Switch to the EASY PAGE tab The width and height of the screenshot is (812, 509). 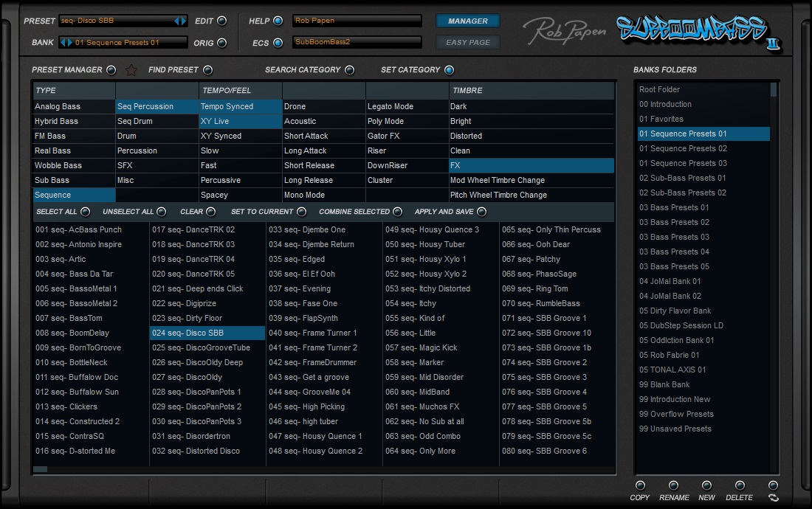pos(468,42)
